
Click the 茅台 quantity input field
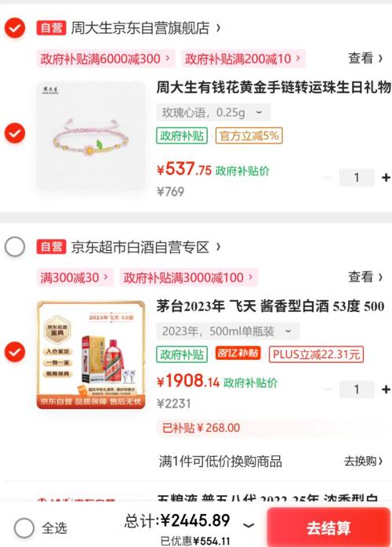point(357,389)
